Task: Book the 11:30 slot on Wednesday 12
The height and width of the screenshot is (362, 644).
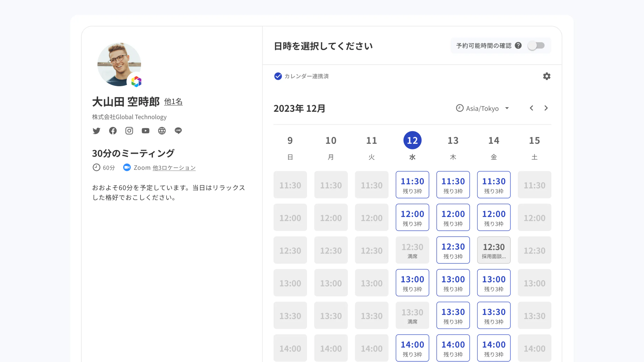Action: (x=412, y=185)
